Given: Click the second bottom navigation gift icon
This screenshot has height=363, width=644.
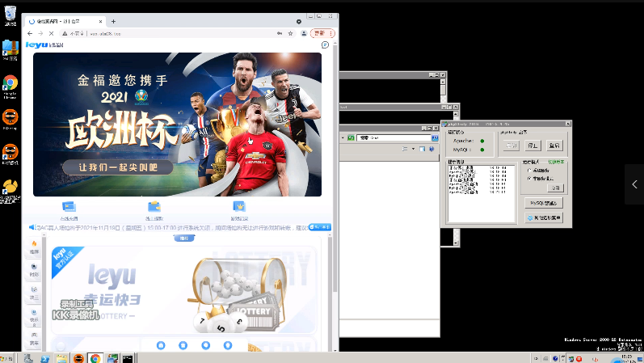Looking at the screenshot, I should [183, 345].
